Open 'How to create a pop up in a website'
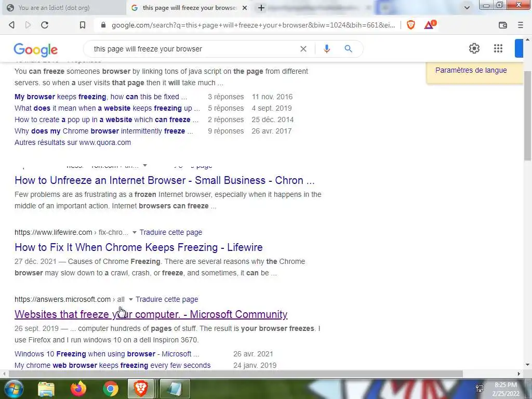 click(107, 120)
